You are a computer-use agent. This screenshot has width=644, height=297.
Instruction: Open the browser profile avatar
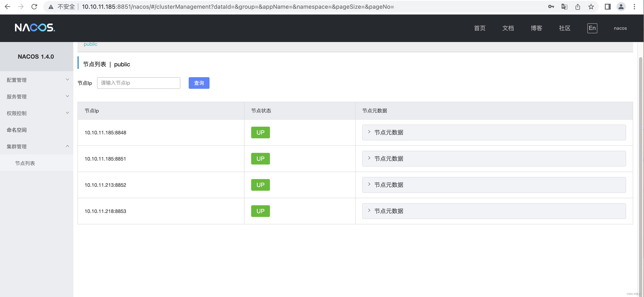click(x=621, y=7)
